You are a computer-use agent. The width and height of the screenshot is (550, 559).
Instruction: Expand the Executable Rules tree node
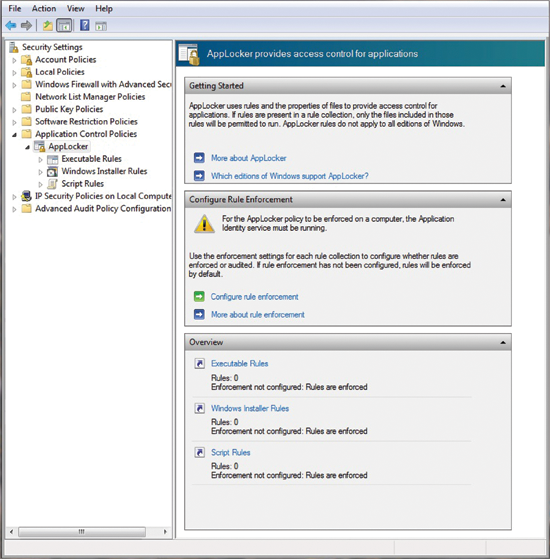coord(40,160)
